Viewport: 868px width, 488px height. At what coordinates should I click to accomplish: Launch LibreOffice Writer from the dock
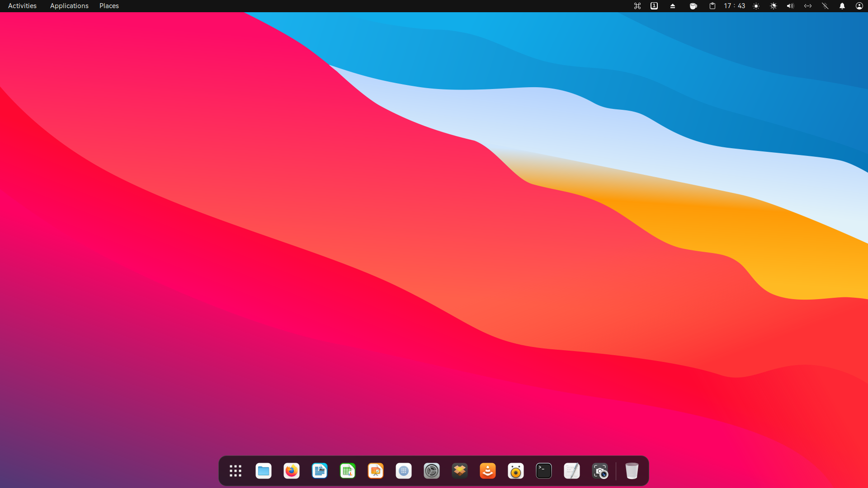click(x=320, y=471)
